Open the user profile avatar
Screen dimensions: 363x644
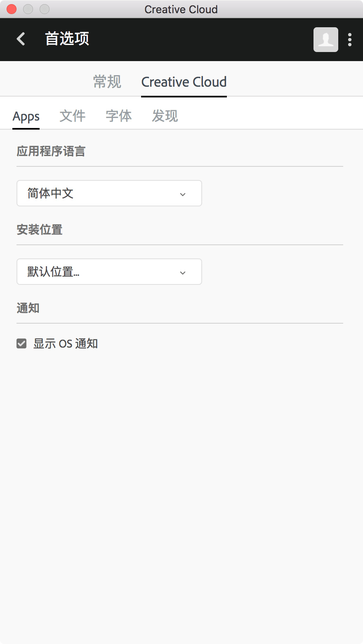[x=325, y=40]
